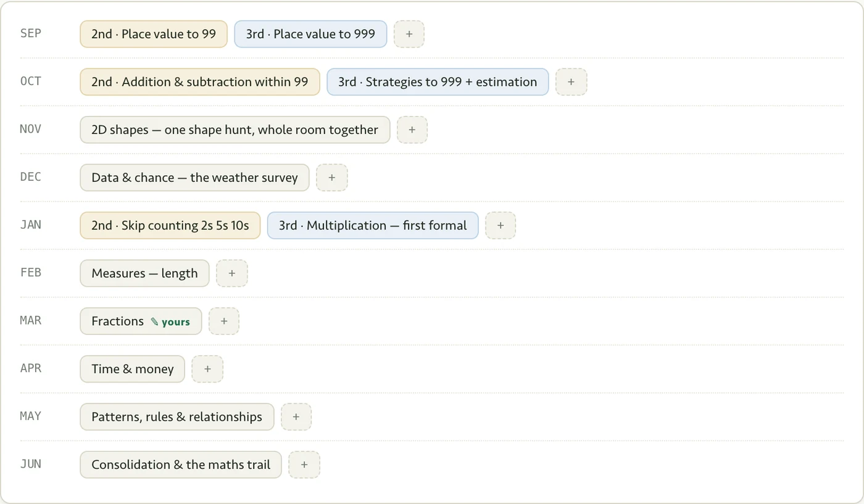Image resolution: width=864 pixels, height=504 pixels.
Task: Add a topic in the APR row
Action: click(207, 369)
